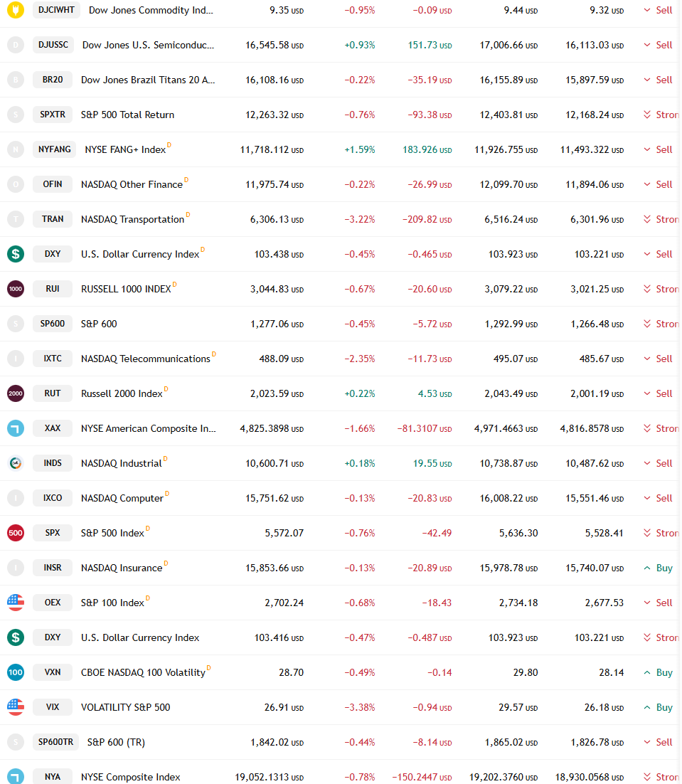Click the NYFANG placeholder logo icon
The image size is (682, 784).
pyautogui.click(x=16, y=149)
